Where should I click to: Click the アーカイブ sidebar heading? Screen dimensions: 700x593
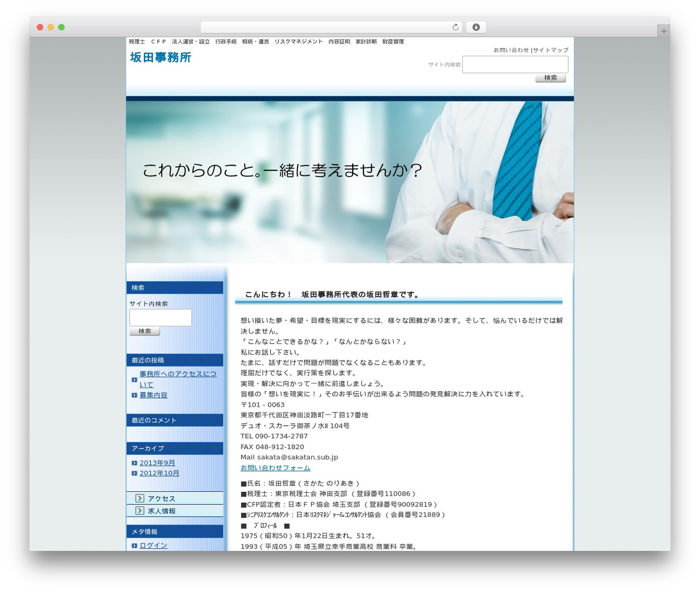tap(175, 448)
